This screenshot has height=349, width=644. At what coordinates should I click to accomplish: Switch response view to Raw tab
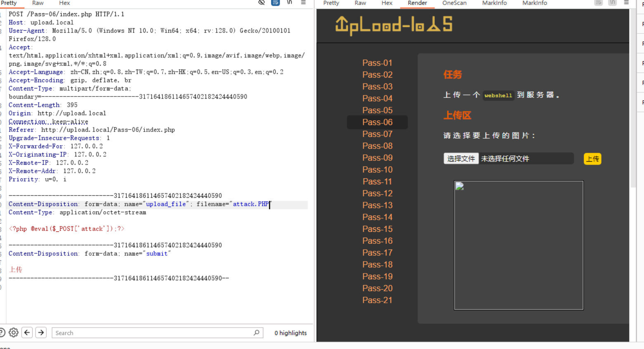[360, 3]
